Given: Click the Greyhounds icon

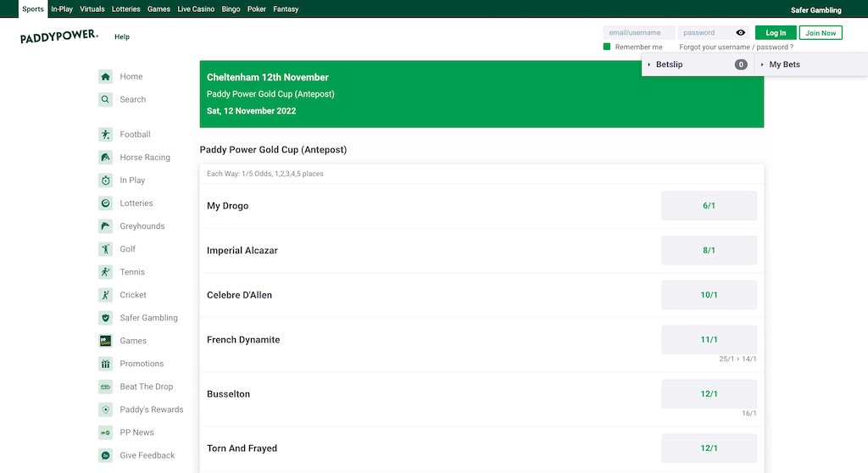Looking at the screenshot, I should pyautogui.click(x=105, y=226).
